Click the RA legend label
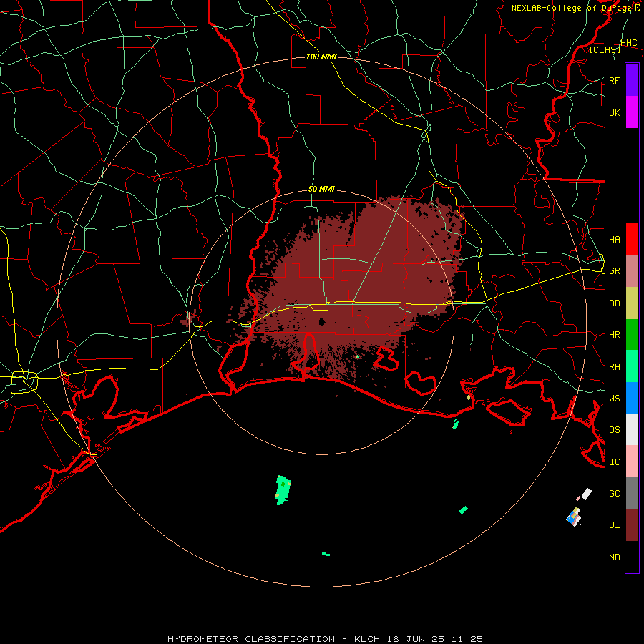Image resolution: width=644 pixels, height=644 pixels. (x=614, y=366)
